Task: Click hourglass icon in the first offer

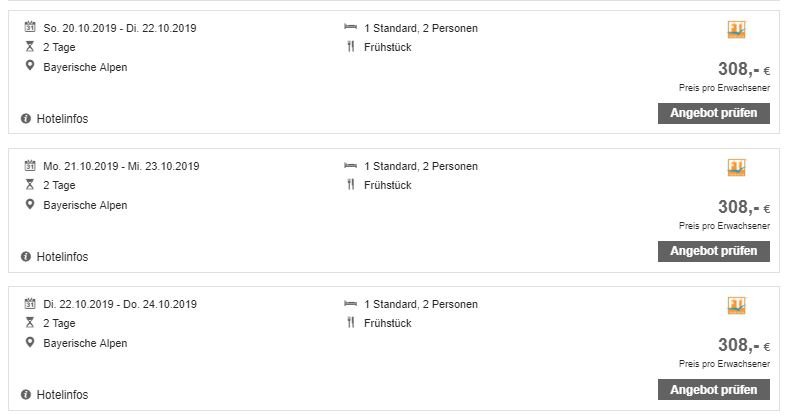Action: 30,47
